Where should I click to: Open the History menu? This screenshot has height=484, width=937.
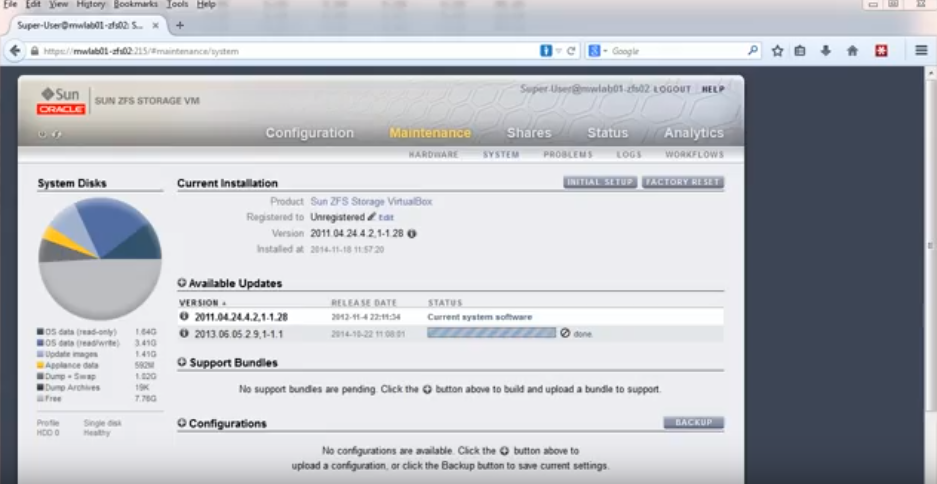pos(91,4)
